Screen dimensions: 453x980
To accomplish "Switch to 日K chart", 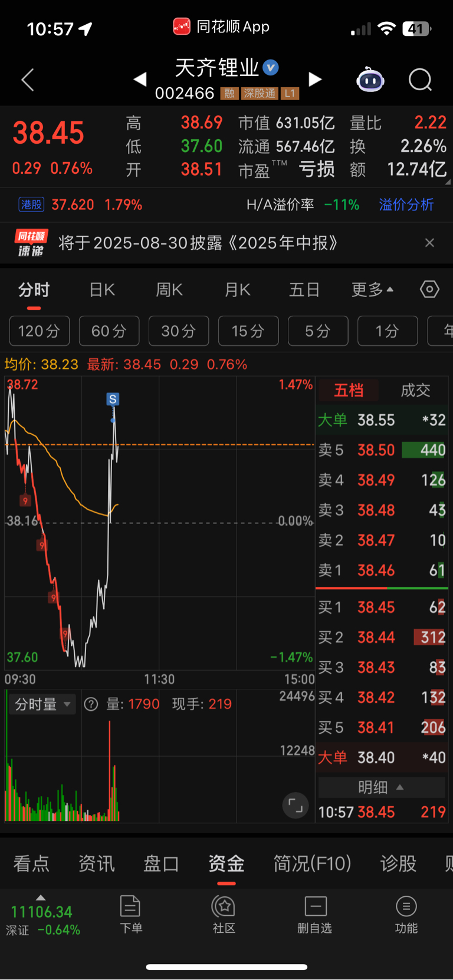I will tap(102, 290).
